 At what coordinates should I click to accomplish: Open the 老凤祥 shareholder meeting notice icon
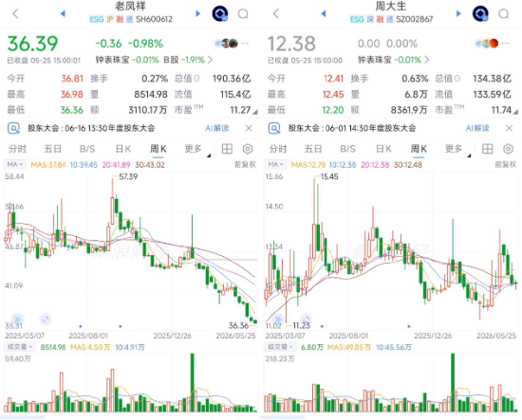[x=13, y=128]
